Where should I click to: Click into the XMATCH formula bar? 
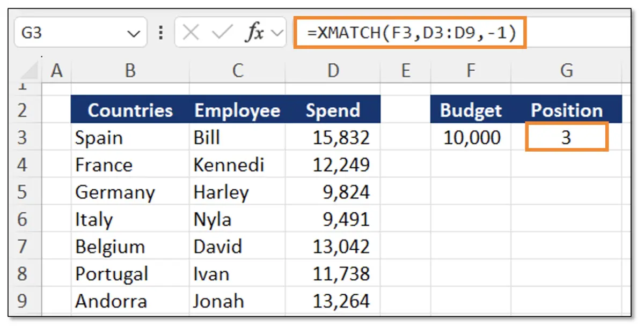[409, 33]
